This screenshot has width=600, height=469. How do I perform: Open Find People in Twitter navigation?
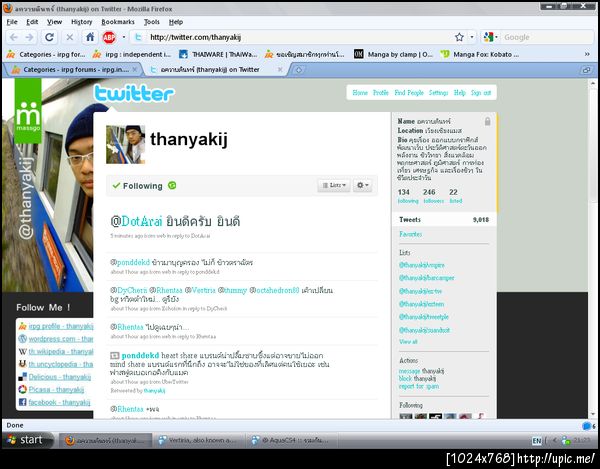pos(409,93)
